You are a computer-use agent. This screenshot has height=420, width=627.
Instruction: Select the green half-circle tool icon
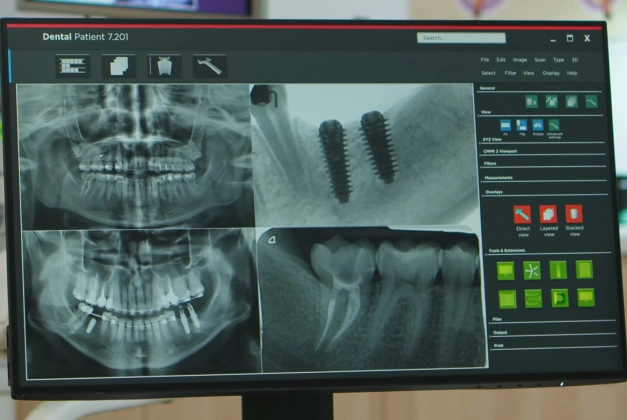tap(560, 298)
